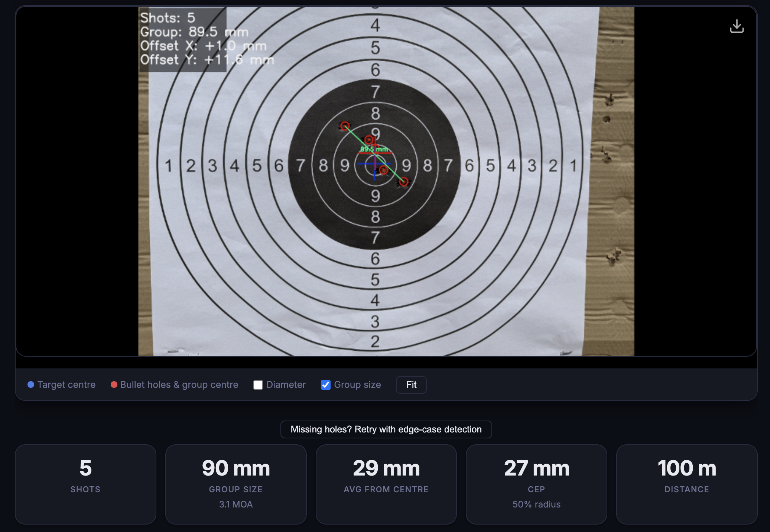Click the 5 SHOTS stat card
This screenshot has height=532, width=770.
click(x=85, y=484)
